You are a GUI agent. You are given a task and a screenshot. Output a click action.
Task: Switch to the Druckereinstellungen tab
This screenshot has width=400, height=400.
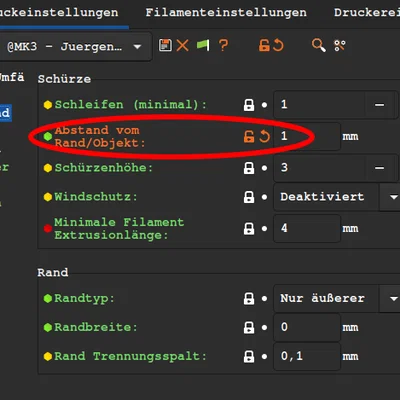point(367,13)
